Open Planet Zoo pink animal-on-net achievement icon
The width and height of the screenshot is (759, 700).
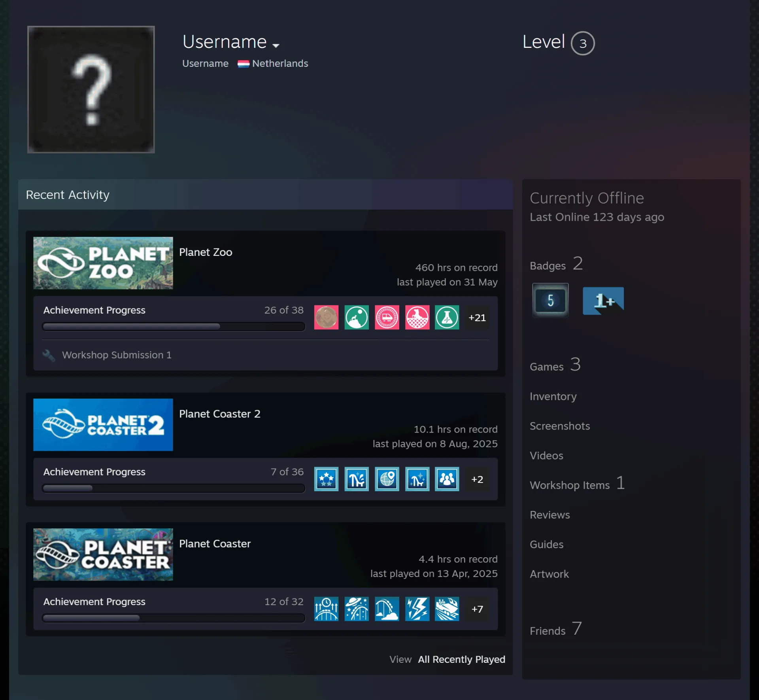pyautogui.click(x=417, y=317)
